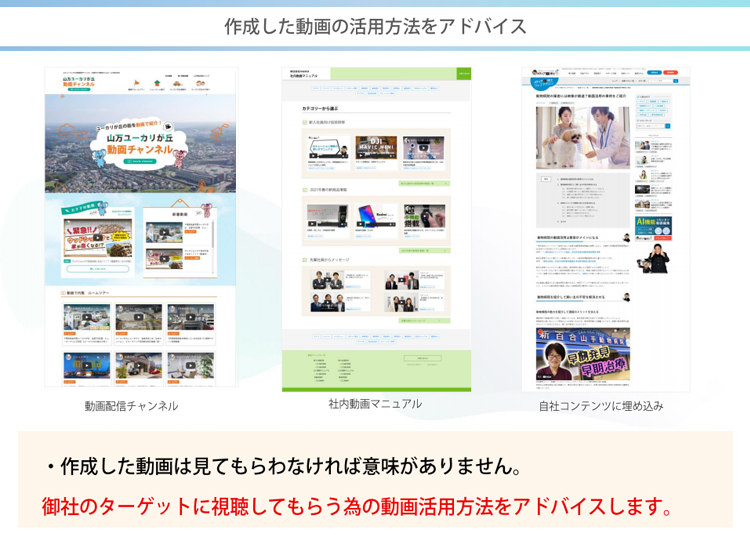Click the green movie channel button on hero cloud
Image resolution: width=750 pixels, height=535 pixels.
(140, 161)
